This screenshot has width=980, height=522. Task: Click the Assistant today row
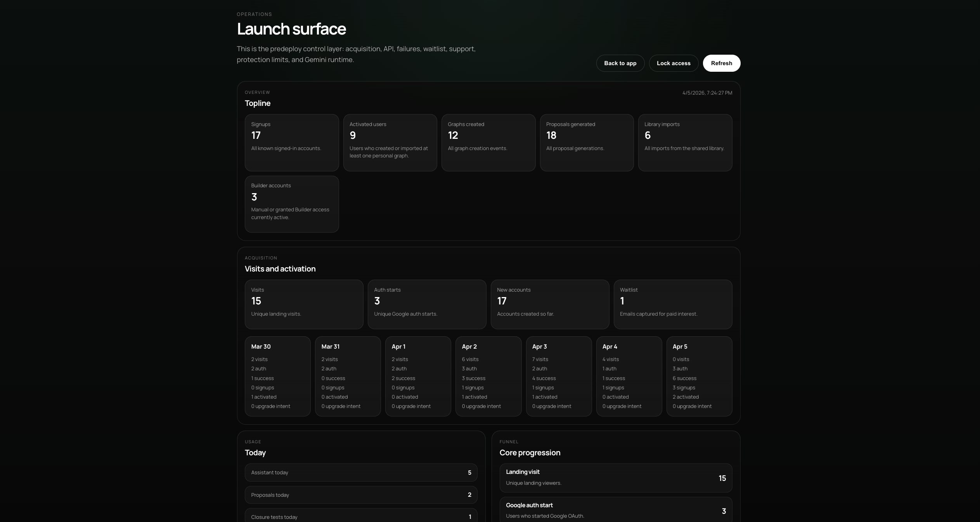[x=361, y=472]
